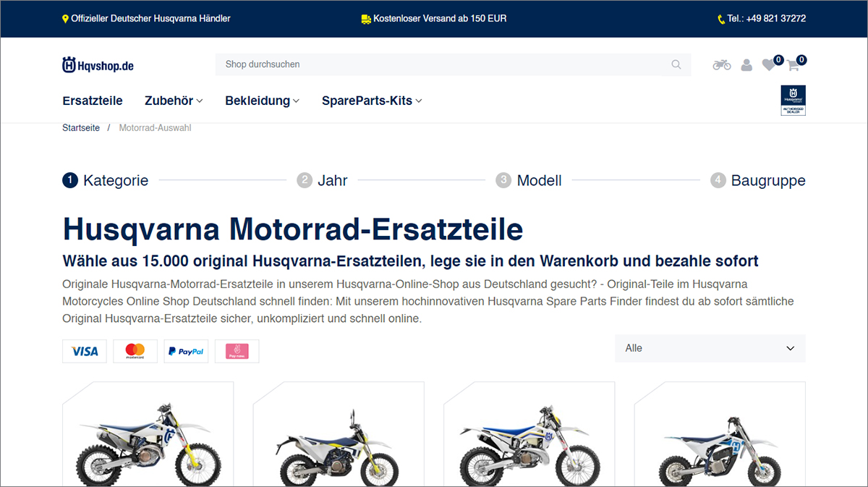Click the Hqvshop.de logo

[x=98, y=65]
